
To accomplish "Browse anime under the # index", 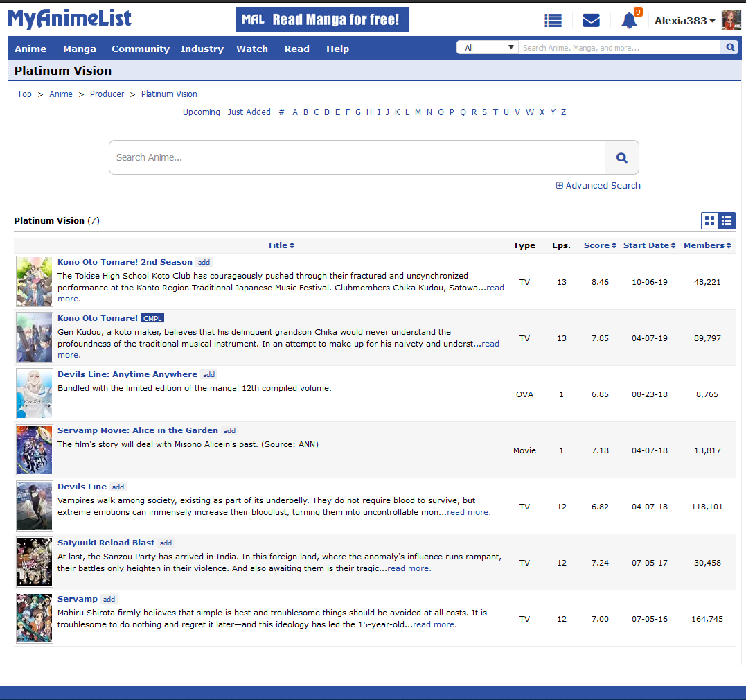I will pos(282,112).
